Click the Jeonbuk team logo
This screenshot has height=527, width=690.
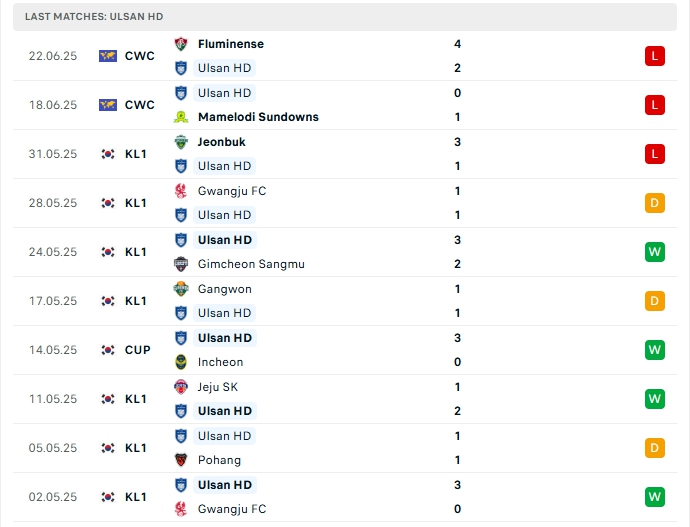pyautogui.click(x=181, y=142)
